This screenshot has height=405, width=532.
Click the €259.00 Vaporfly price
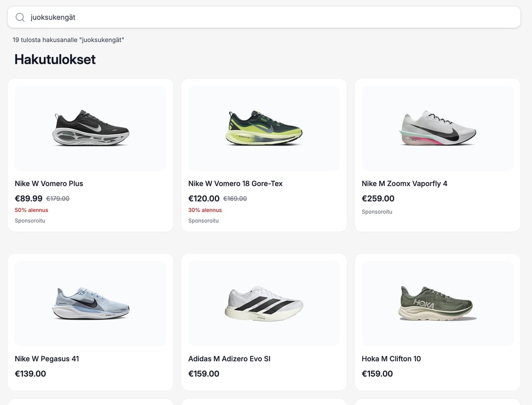click(378, 199)
